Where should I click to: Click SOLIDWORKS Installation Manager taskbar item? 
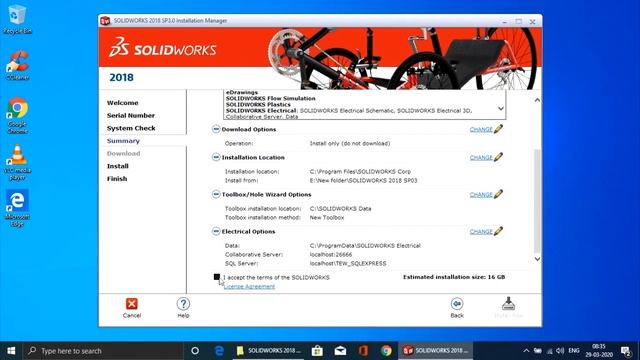(x=436, y=351)
